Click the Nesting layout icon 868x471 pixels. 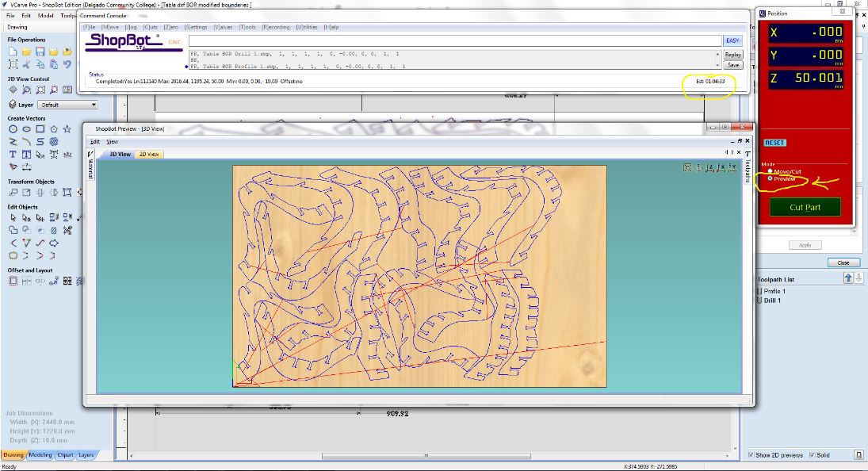pyautogui.click(x=67, y=281)
